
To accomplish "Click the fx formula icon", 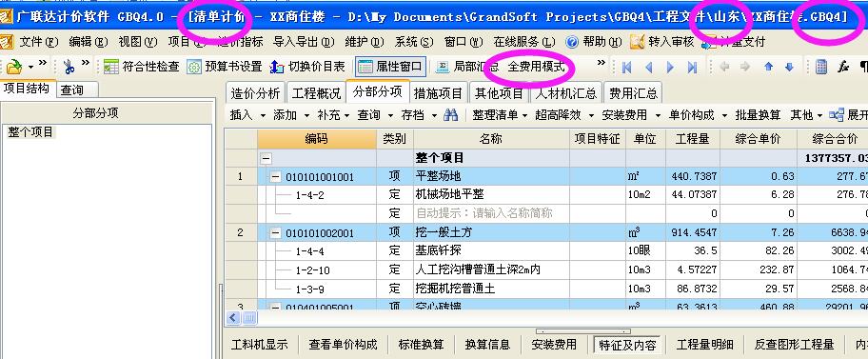I will 843,67.
